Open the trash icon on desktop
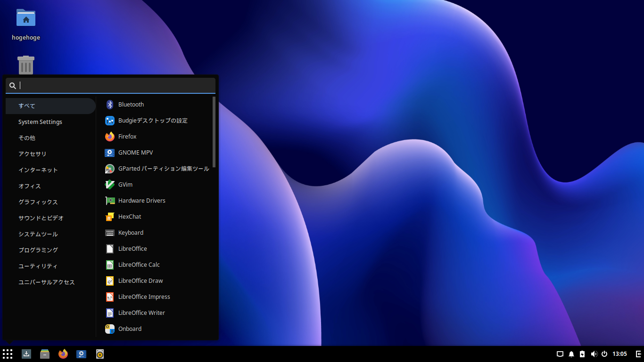 (26, 65)
